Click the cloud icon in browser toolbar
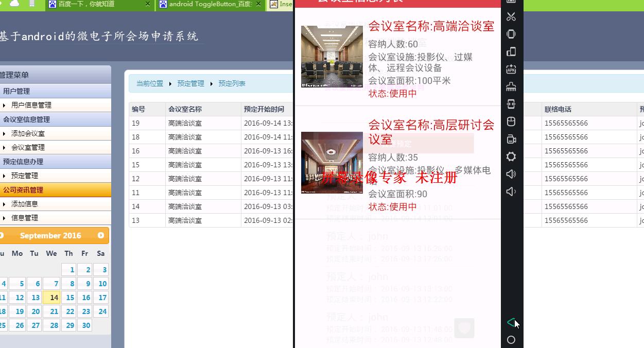Viewport: 644px width, 348px height. pyautogui.click(x=14, y=4)
